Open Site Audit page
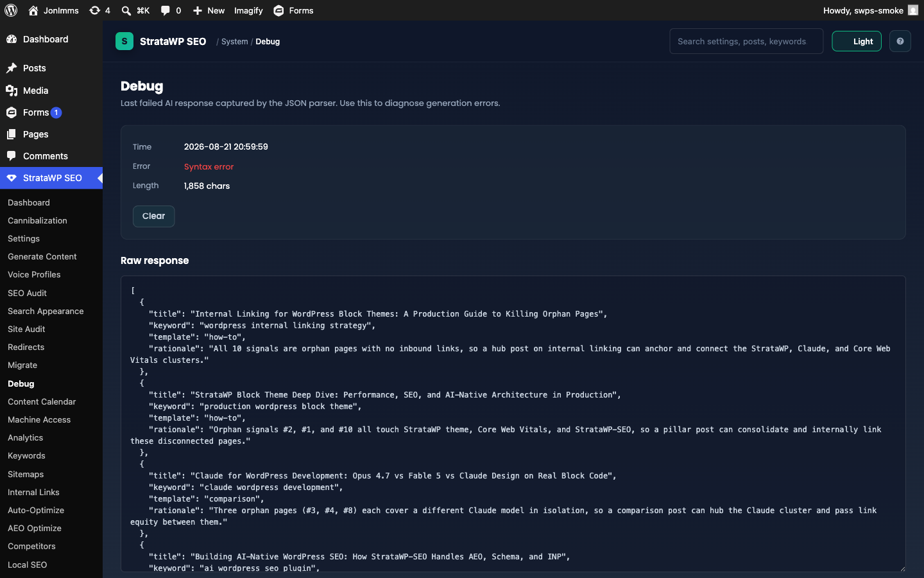The image size is (924, 578). click(26, 329)
